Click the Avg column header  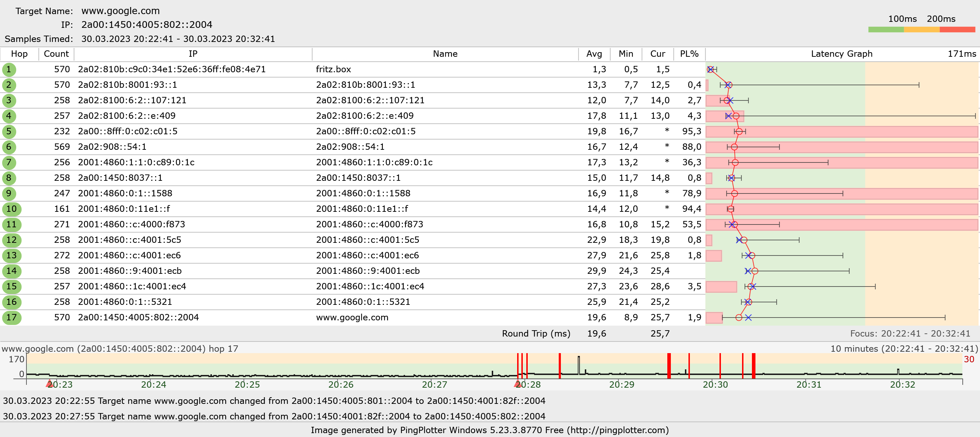click(594, 54)
